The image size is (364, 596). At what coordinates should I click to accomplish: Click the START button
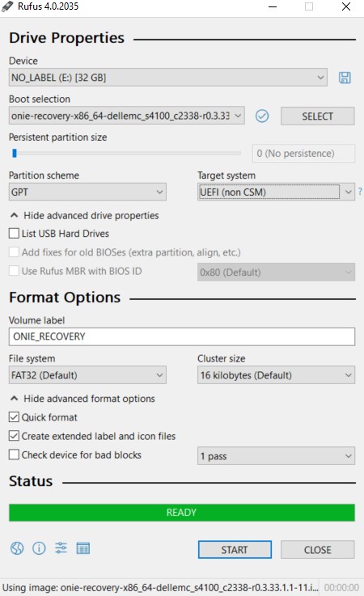pyautogui.click(x=235, y=550)
